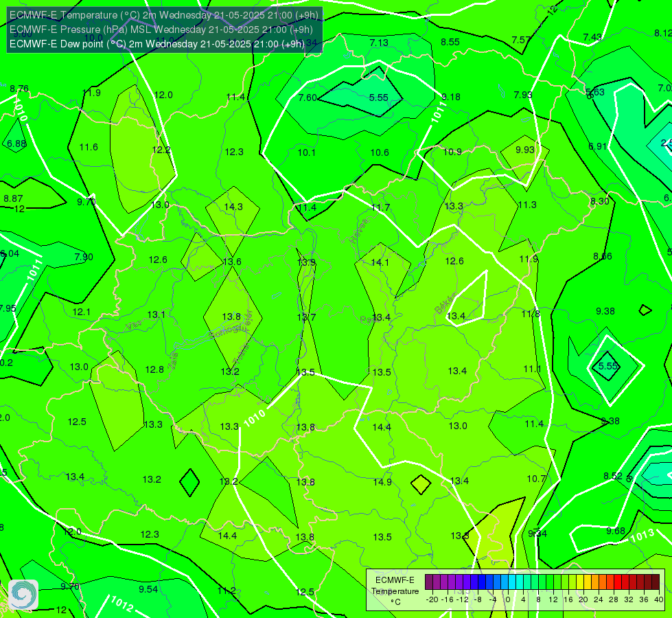
Task: Click the 13.6 value on the map
Action: pyautogui.click(x=232, y=262)
